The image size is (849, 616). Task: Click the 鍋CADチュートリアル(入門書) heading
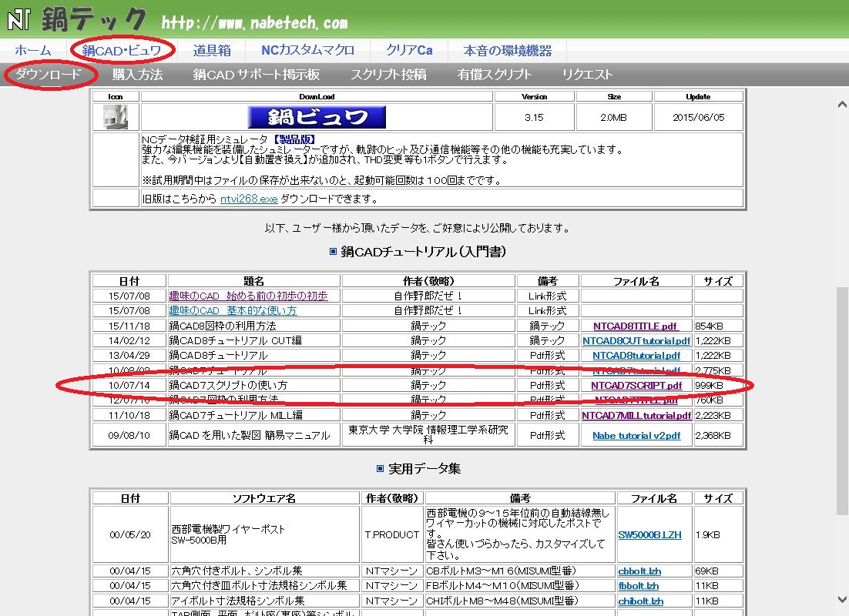(x=424, y=252)
